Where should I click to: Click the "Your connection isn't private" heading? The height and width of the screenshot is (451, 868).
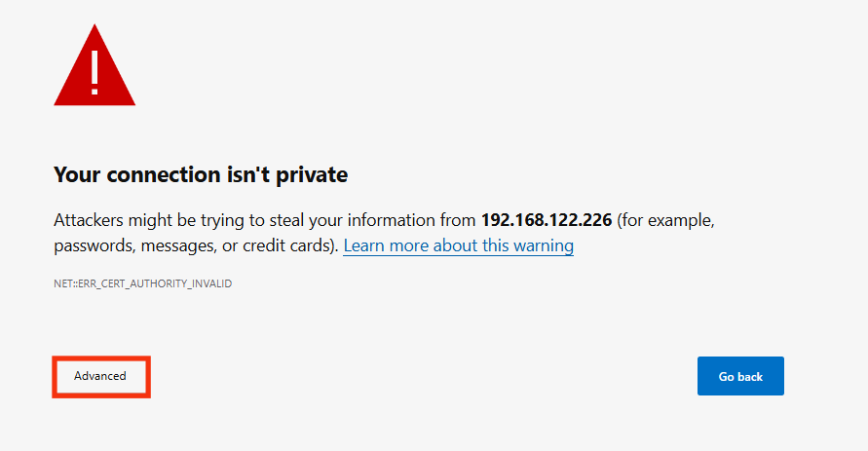201,175
